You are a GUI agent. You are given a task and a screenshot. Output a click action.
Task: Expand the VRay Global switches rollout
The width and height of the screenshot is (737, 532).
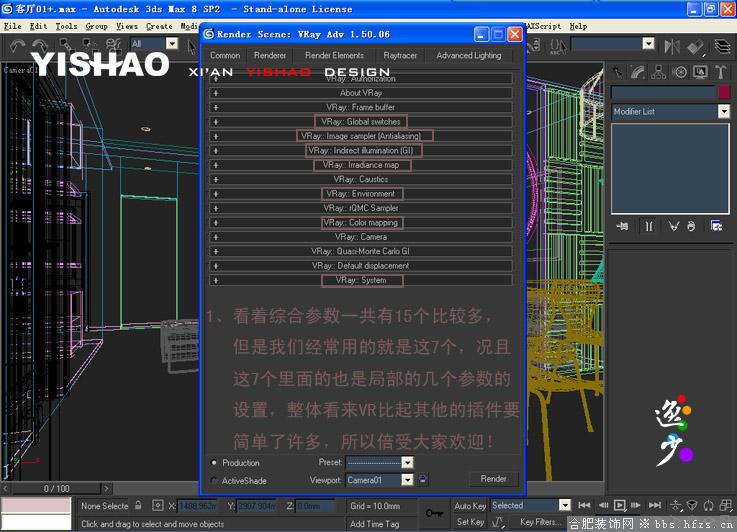tap(361, 122)
